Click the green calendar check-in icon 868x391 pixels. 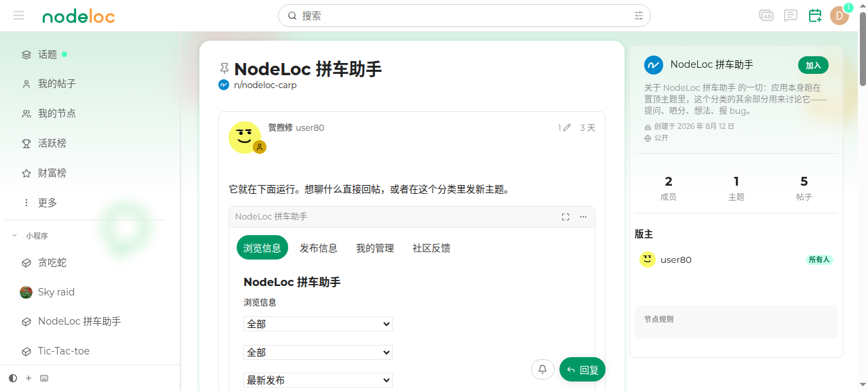[x=815, y=16]
